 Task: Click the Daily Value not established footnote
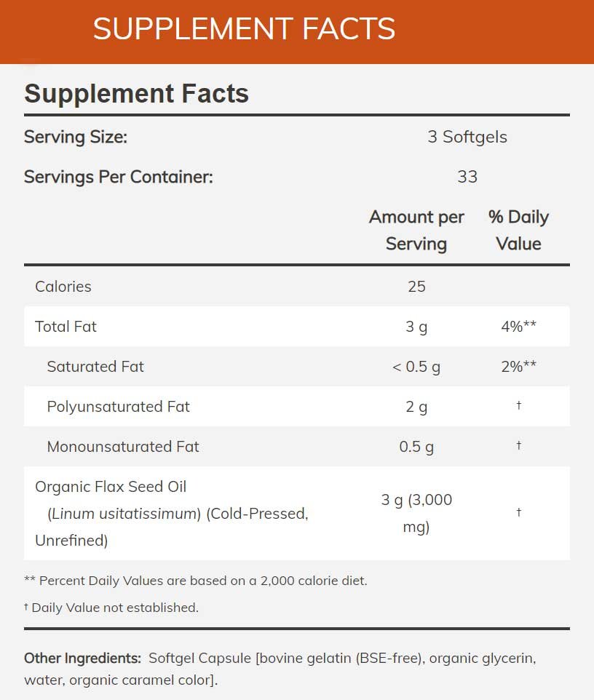coord(111,608)
